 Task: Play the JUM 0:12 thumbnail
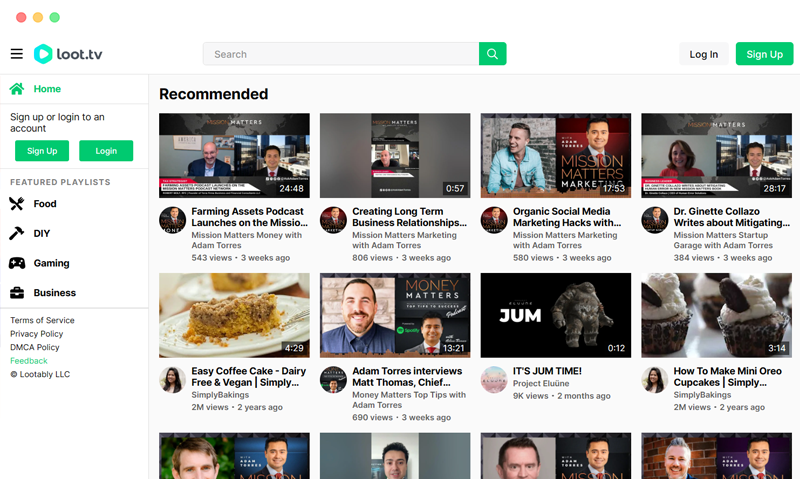[556, 315]
